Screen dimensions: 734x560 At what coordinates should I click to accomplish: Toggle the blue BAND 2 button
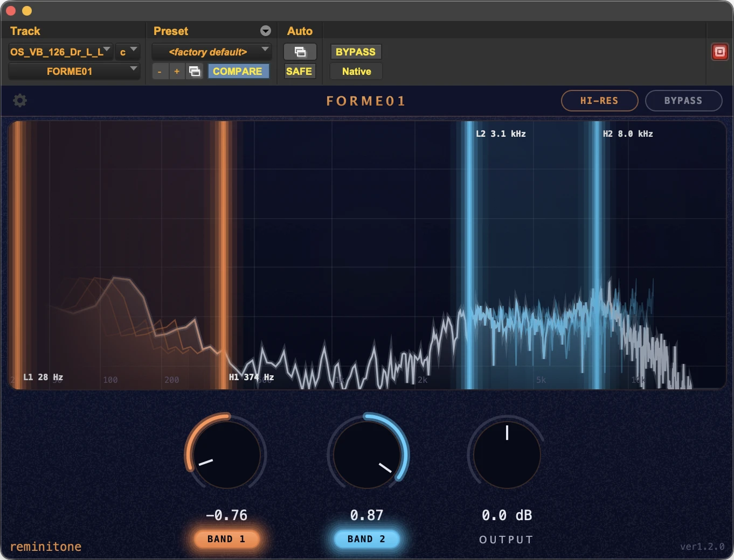click(x=366, y=539)
